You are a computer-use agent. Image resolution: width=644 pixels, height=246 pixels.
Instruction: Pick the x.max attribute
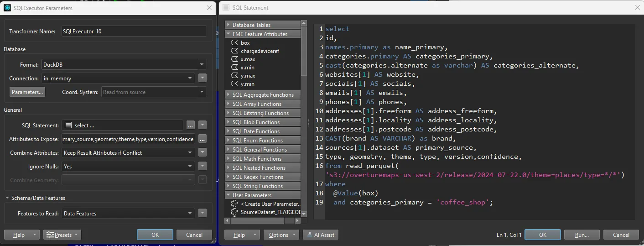(248, 59)
